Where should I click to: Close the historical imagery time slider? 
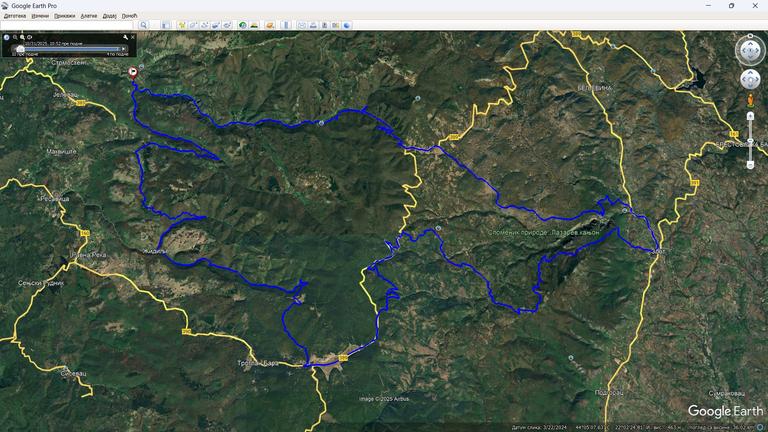tap(132, 37)
